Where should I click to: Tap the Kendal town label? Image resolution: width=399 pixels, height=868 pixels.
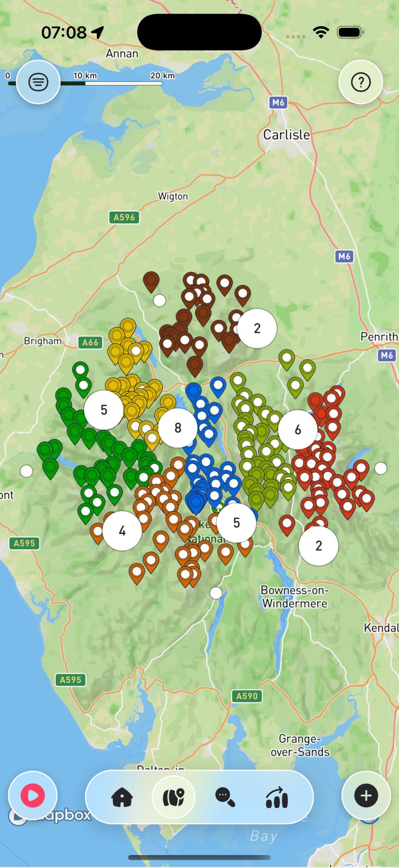pyautogui.click(x=381, y=628)
